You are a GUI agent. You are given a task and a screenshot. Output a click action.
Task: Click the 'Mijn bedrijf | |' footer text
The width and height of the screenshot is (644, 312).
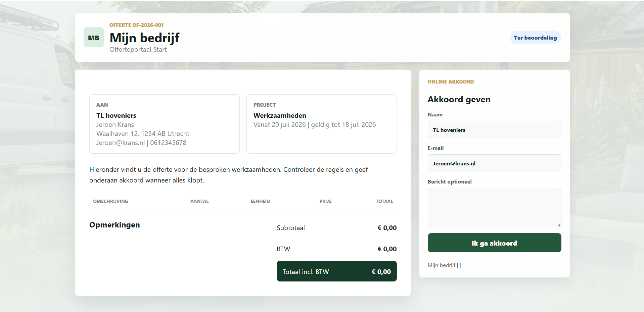coord(444,265)
